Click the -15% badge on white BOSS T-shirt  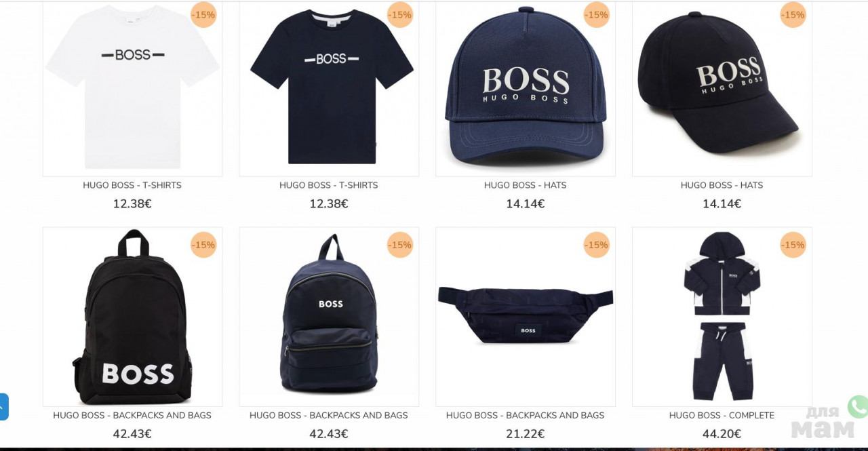(x=203, y=15)
